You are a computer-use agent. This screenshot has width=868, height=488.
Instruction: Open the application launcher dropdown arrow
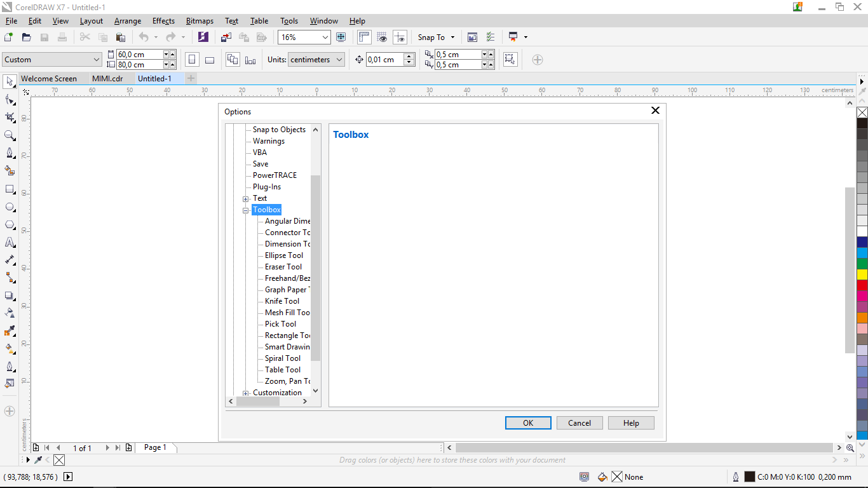pos(526,37)
